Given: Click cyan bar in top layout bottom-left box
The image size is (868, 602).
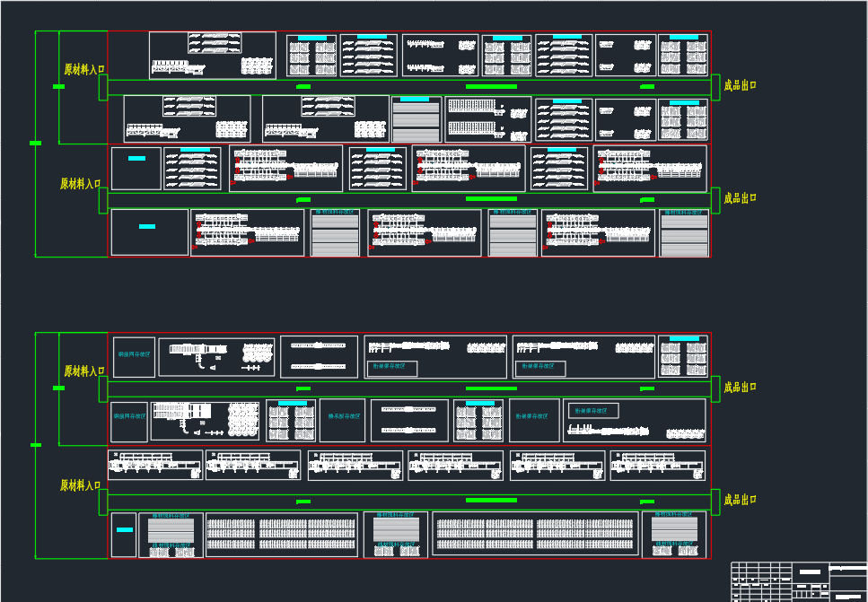Looking at the screenshot, I should (148, 226).
